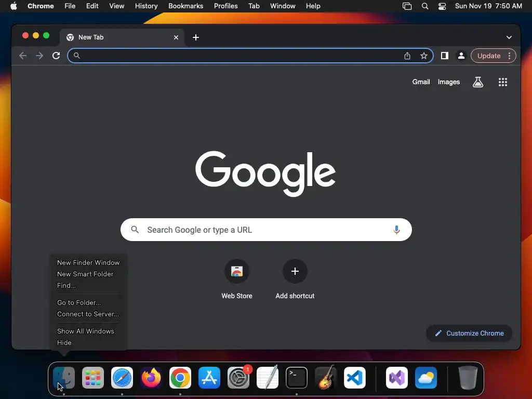Open Search Labs flask icon
This screenshot has height=399, width=532.
tap(478, 82)
